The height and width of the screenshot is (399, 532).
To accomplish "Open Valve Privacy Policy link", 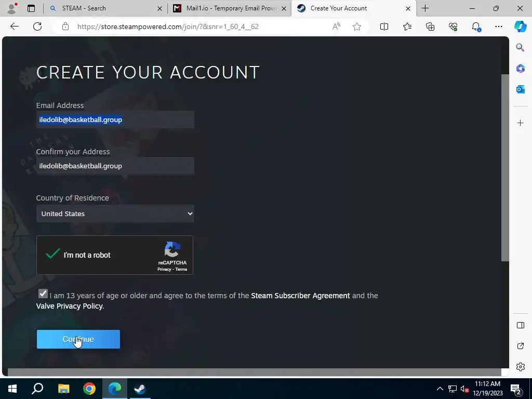I will click(69, 306).
